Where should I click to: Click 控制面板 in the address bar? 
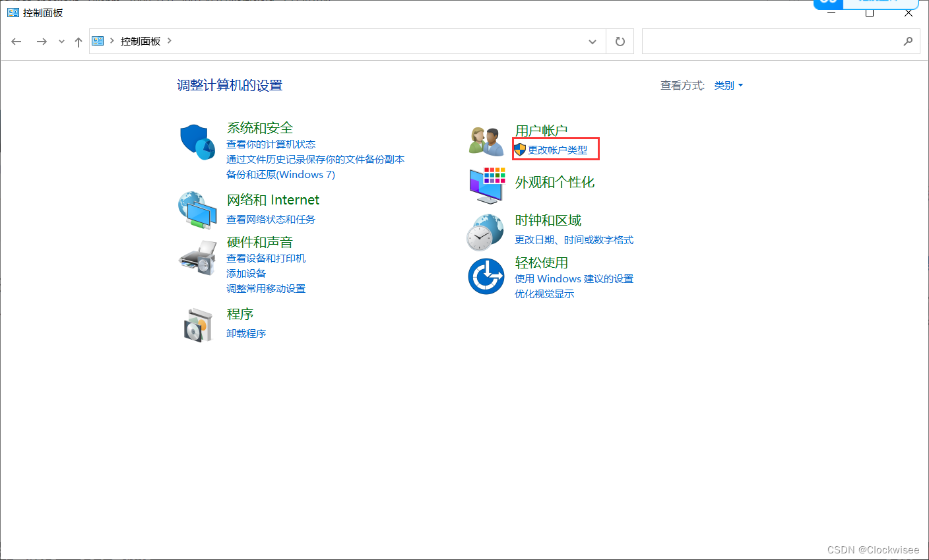[141, 41]
